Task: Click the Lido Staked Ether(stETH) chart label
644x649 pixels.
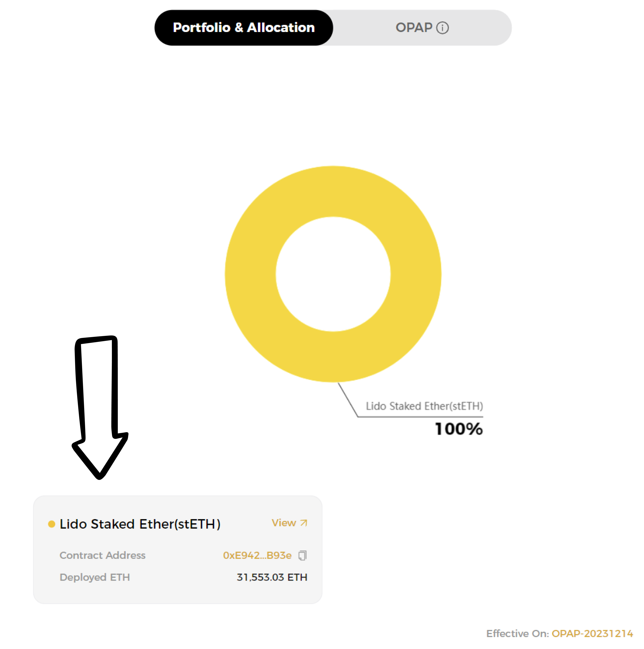Action: pyautogui.click(x=424, y=406)
